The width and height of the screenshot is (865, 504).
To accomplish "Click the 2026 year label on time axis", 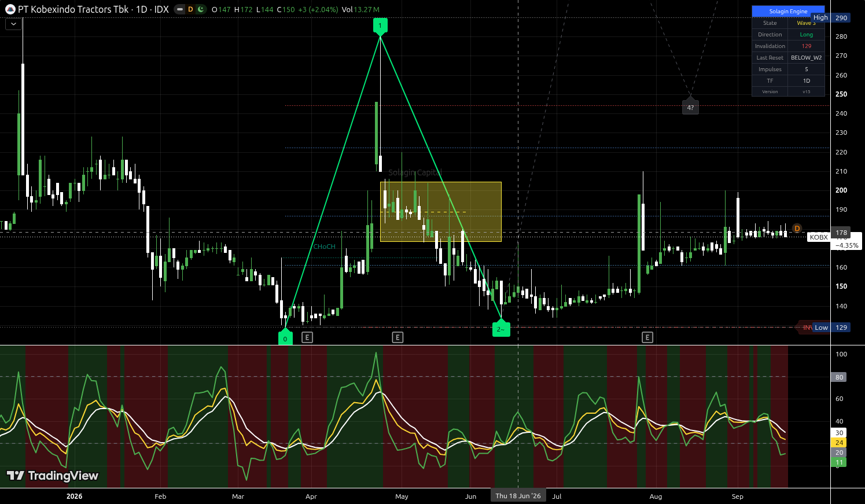I will coord(74,496).
